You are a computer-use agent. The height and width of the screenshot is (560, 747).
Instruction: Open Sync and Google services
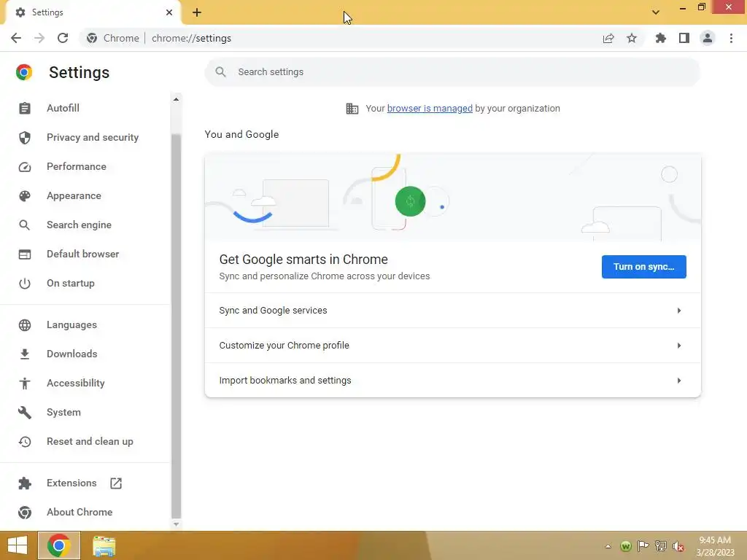pos(452,311)
